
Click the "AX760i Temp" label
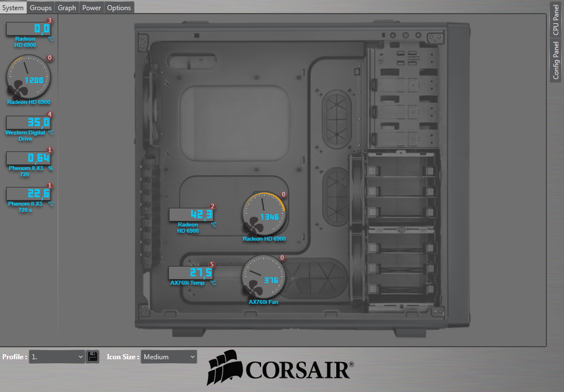188,282
